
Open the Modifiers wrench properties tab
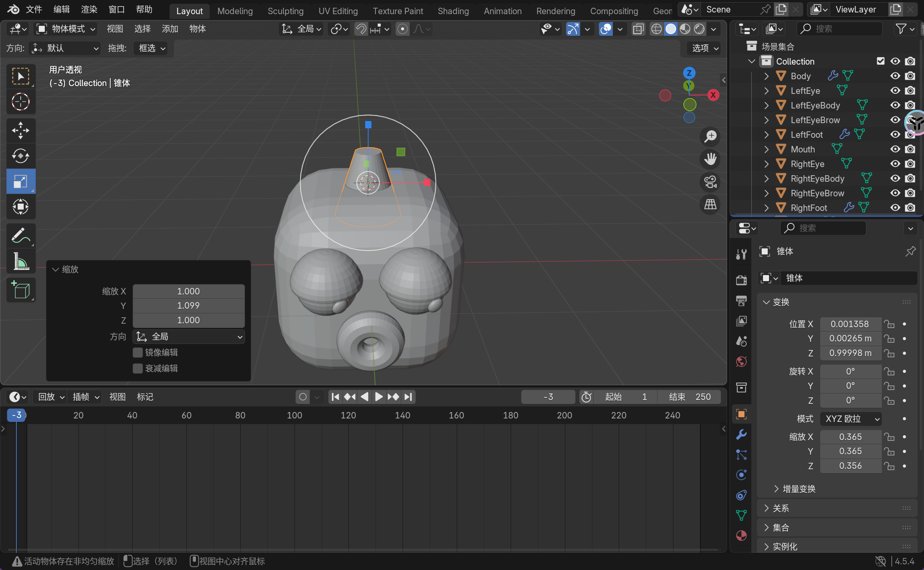(741, 434)
